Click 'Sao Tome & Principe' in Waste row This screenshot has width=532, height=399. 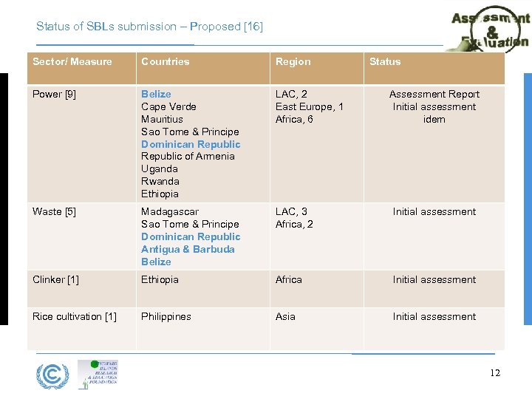(x=190, y=224)
